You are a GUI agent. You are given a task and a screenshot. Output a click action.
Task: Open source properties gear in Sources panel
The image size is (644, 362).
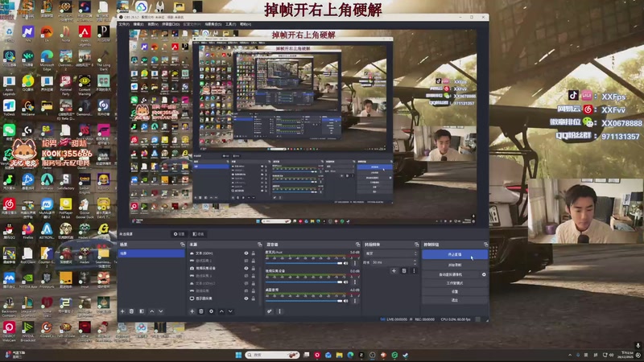(x=211, y=311)
